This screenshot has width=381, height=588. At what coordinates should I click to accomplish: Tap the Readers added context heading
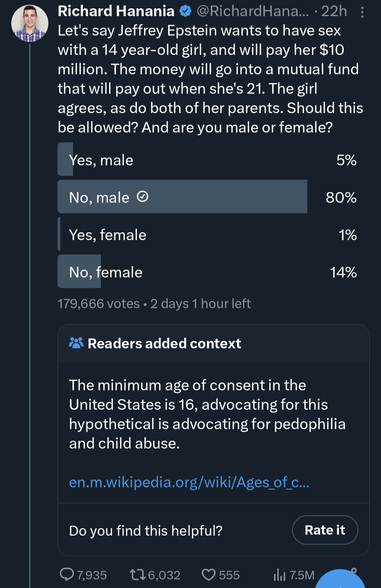[x=164, y=343]
